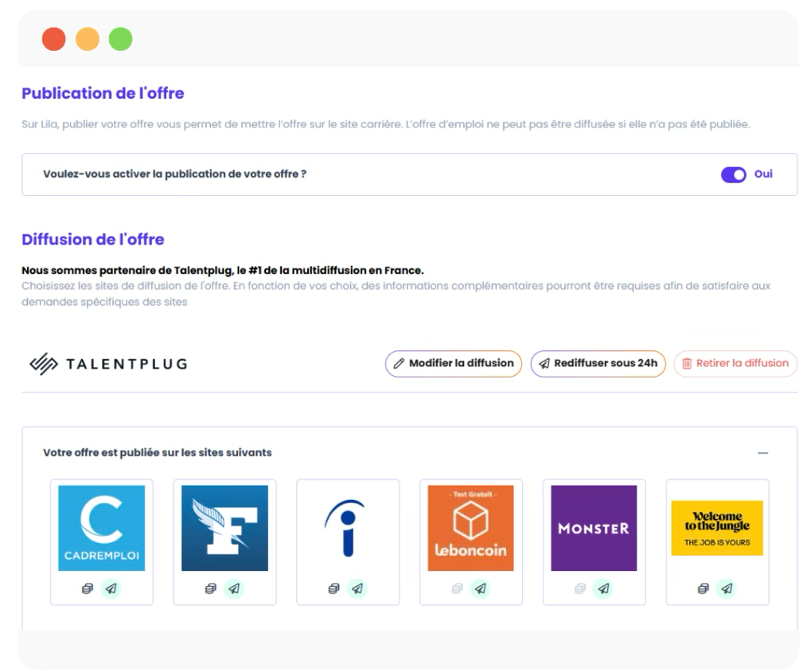Open the Indeed logo tile
The image size is (807, 672).
348,528
